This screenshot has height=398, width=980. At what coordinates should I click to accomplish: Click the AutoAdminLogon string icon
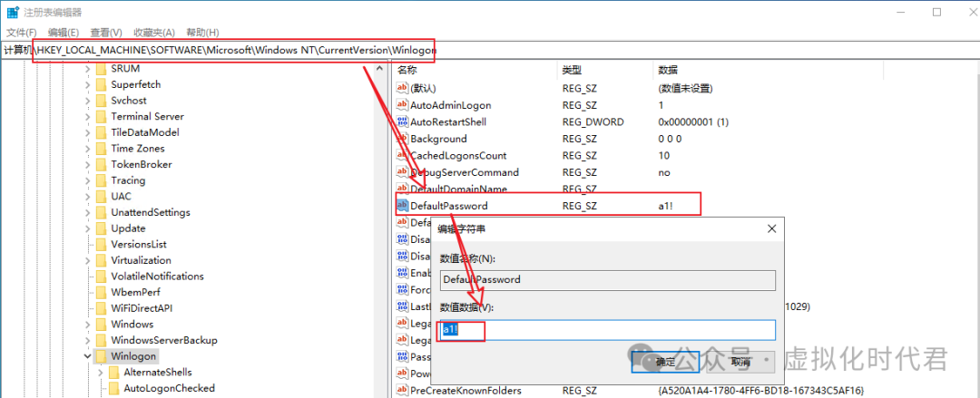pyautogui.click(x=403, y=105)
